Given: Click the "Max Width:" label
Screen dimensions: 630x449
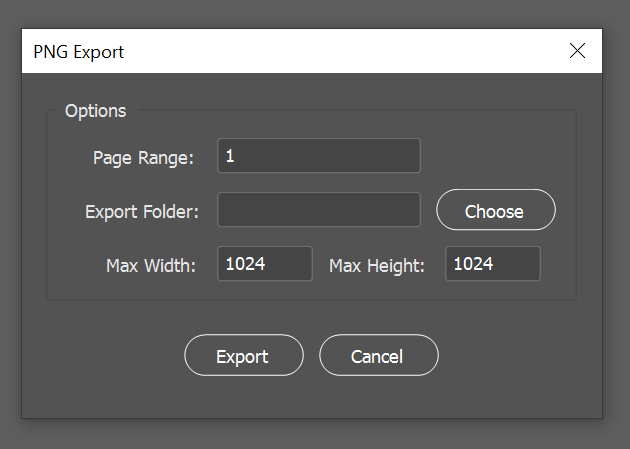Looking at the screenshot, I should 151,265.
